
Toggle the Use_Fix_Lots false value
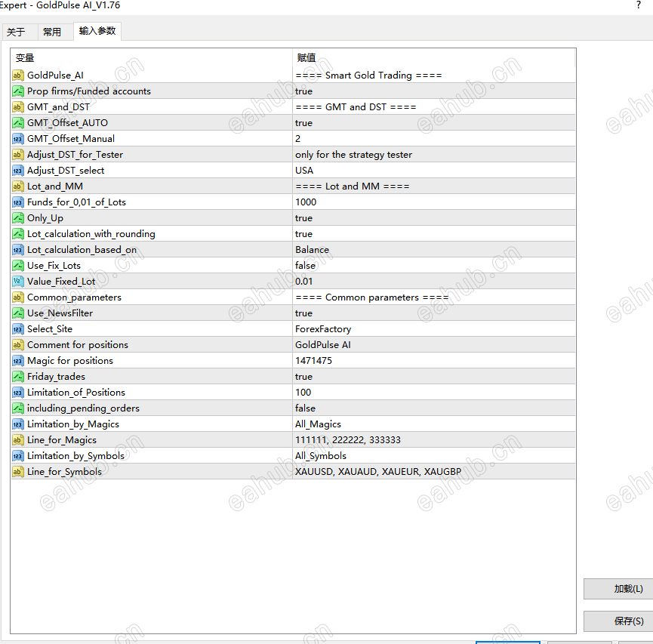[433, 265]
